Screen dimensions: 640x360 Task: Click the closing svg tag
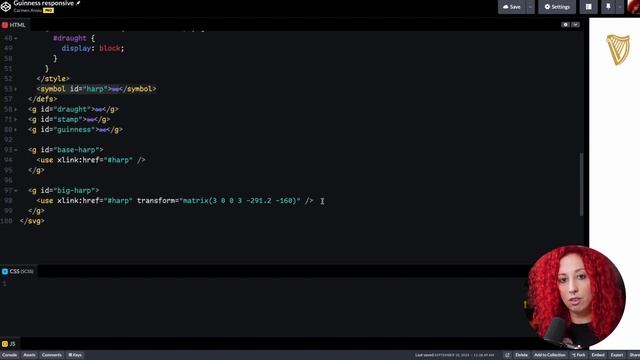tap(32, 221)
